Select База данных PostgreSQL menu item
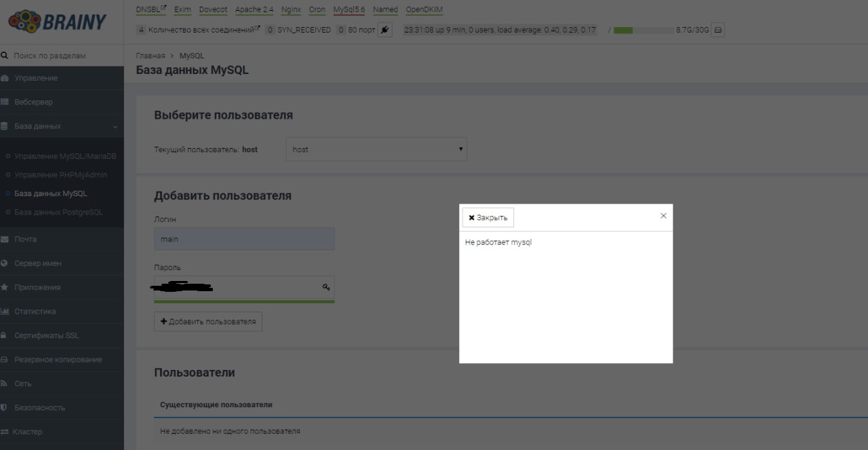Image resolution: width=868 pixels, height=450 pixels. point(58,212)
